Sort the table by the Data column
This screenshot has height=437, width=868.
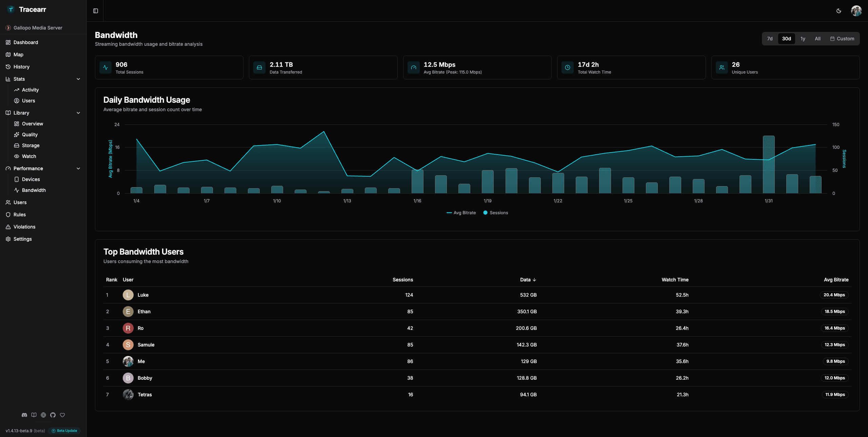[x=528, y=280]
